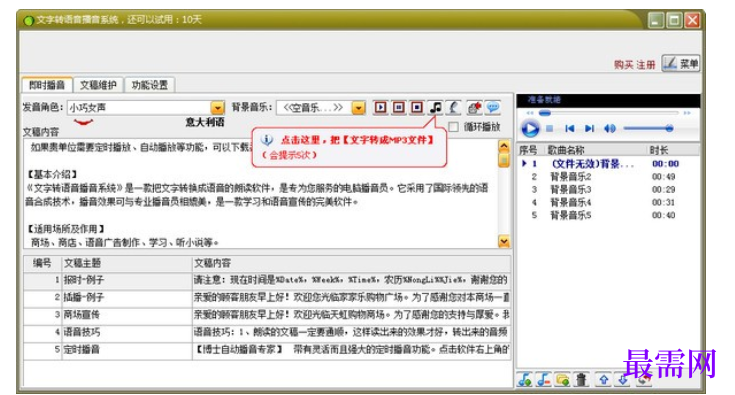Minimize the application window
Image resolution: width=735 pixels, height=395 pixels.
pyautogui.click(x=656, y=20)
